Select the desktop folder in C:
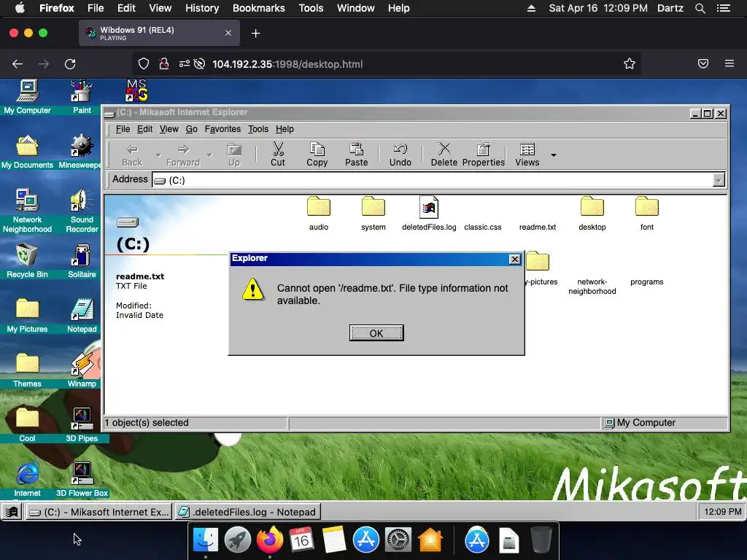This screenshot has width=747, height=560. (x=592, y=214)
